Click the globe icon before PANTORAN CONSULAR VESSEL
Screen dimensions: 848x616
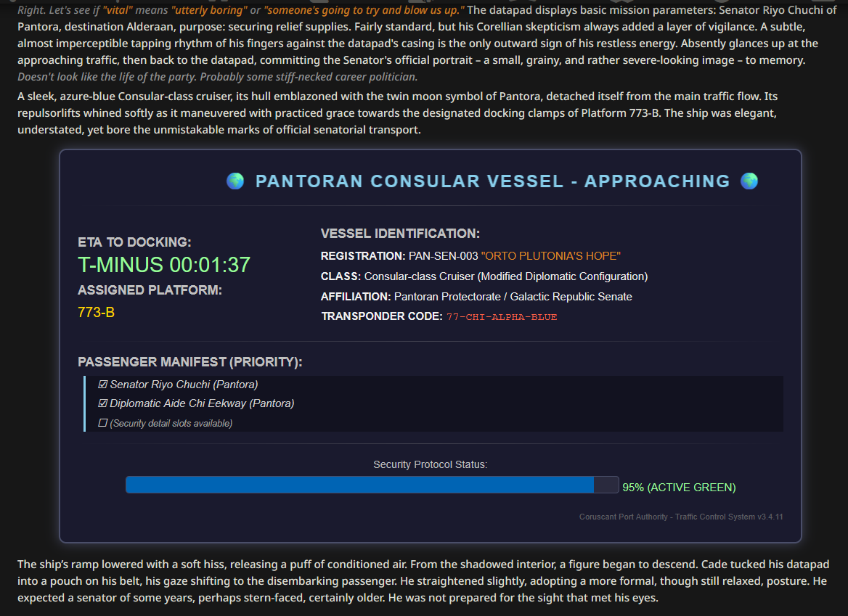(x=235, y=181)
